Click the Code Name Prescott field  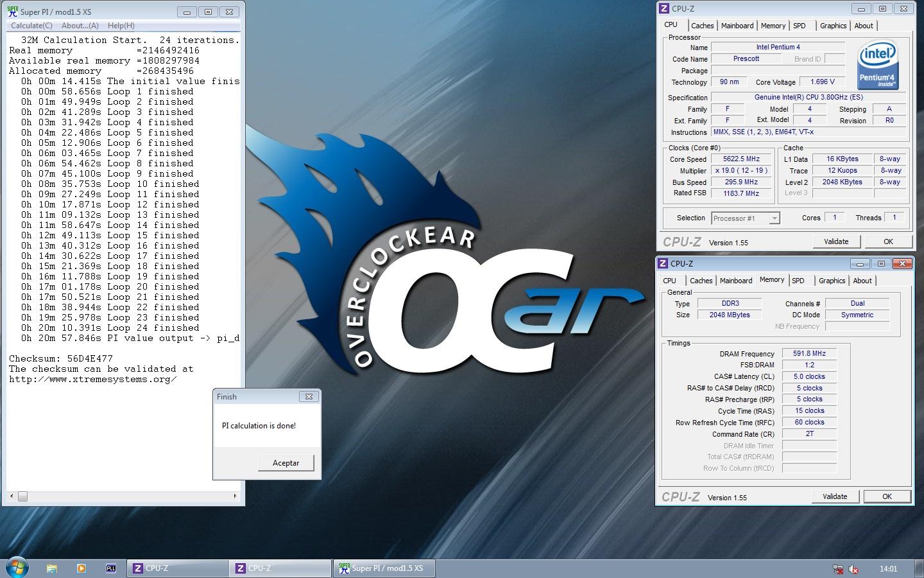746,59
